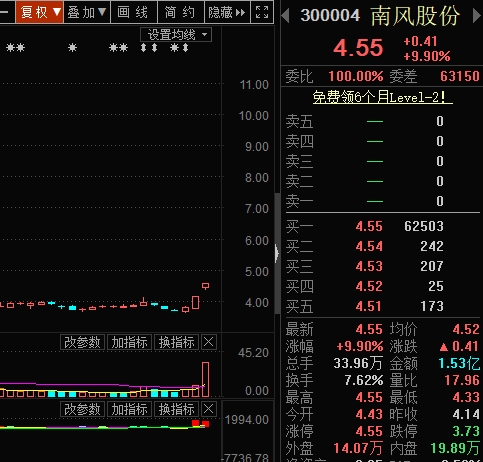This screenshot has height=462, width=483.
Task: Go to previous stock arrow
Action: (x=285, y=15)
